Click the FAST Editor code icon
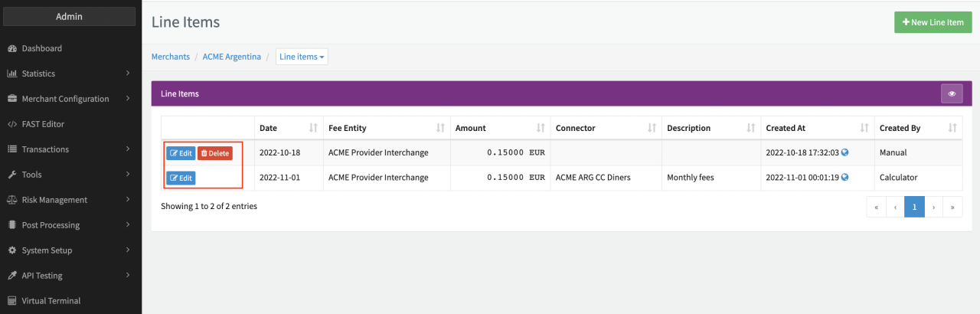This screenshot has height=314, width=980. (x=12, y=124)
